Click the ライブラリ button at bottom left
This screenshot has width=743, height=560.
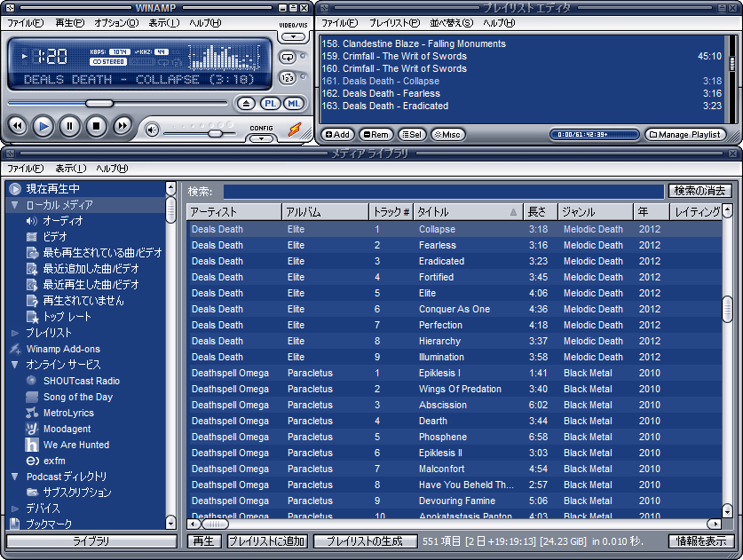(x=91, y=541)
